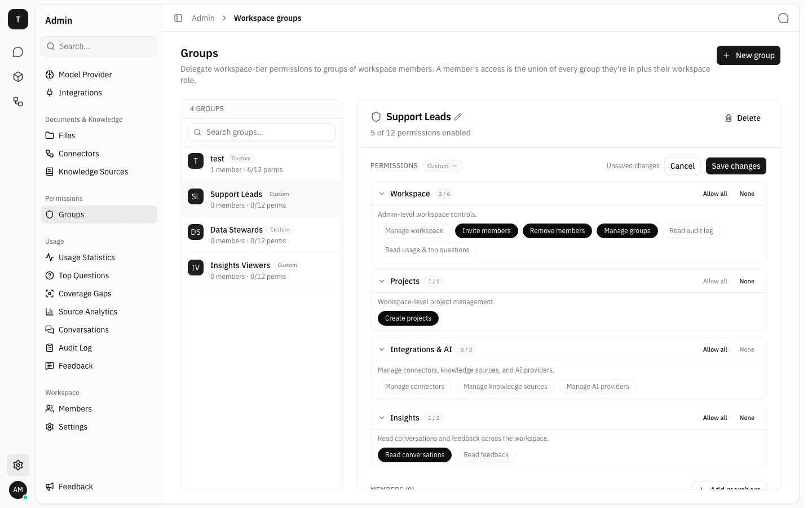Click the Save changes button

[736, 166]
